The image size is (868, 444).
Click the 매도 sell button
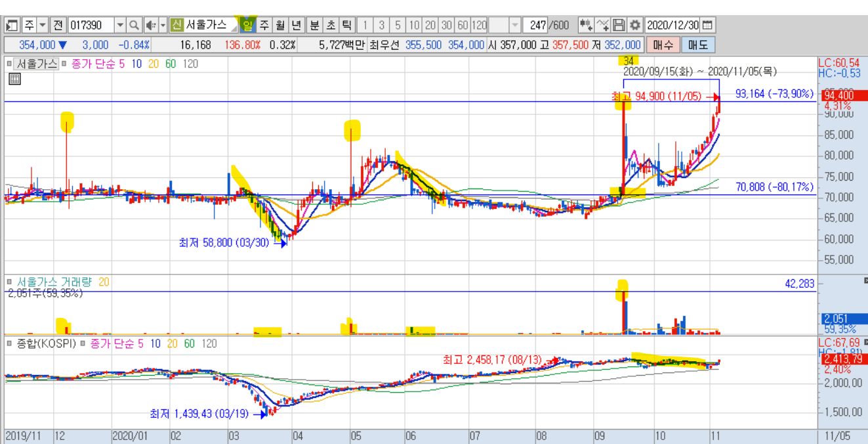698,45
